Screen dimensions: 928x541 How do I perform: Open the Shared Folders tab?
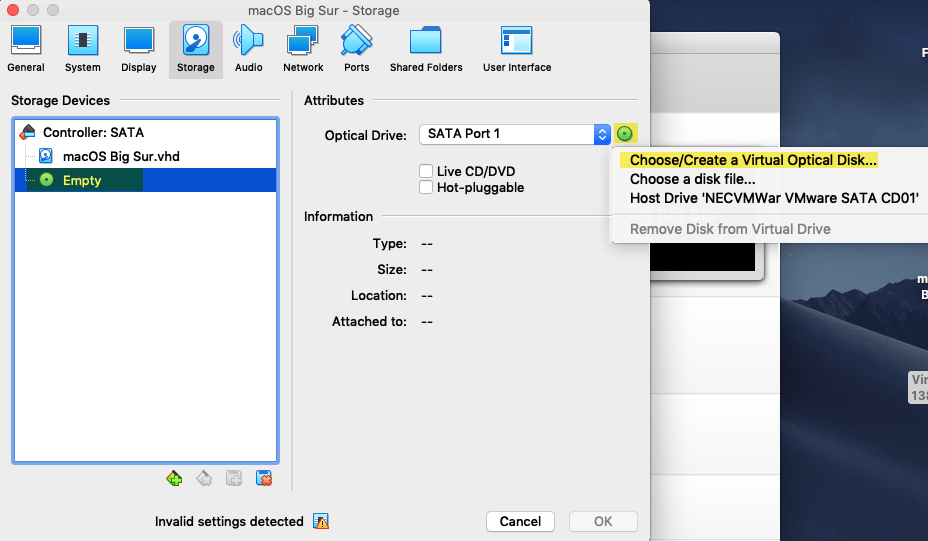click(x=426, y=50)
